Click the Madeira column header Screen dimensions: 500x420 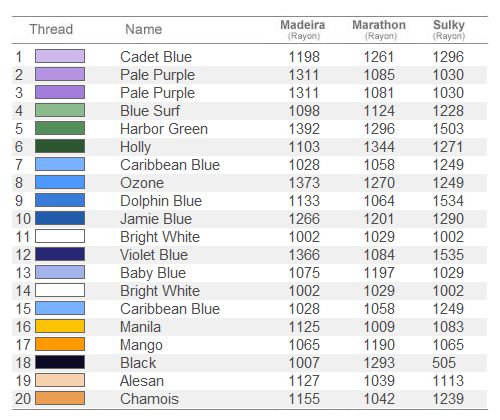pyautogui.click(x=303, y=29)
